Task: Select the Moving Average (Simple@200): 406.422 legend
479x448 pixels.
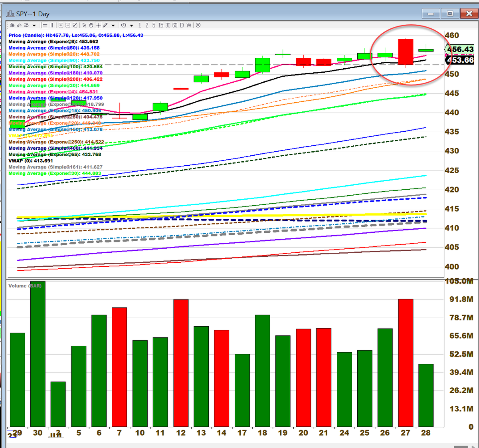Action: coord(55,79)
